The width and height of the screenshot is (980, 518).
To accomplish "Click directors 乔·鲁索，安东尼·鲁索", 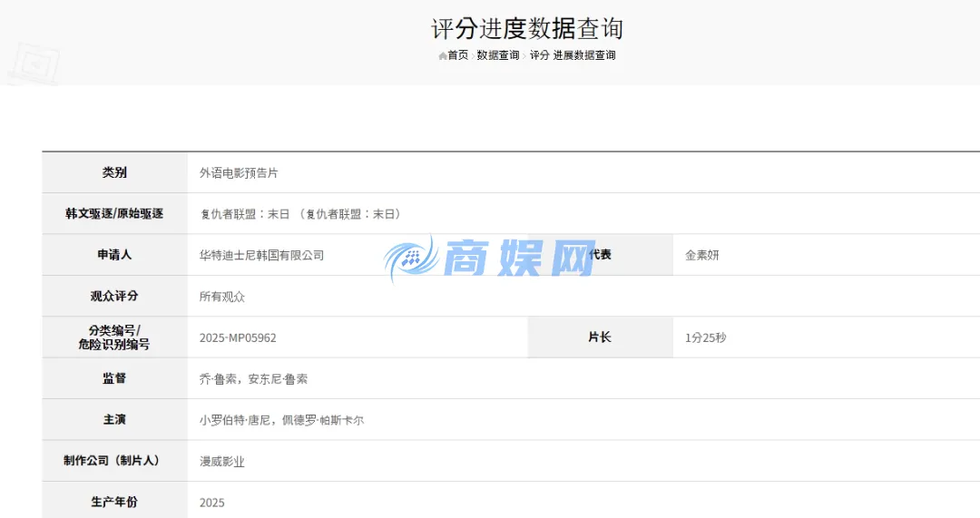I will [x=253, y=379].
